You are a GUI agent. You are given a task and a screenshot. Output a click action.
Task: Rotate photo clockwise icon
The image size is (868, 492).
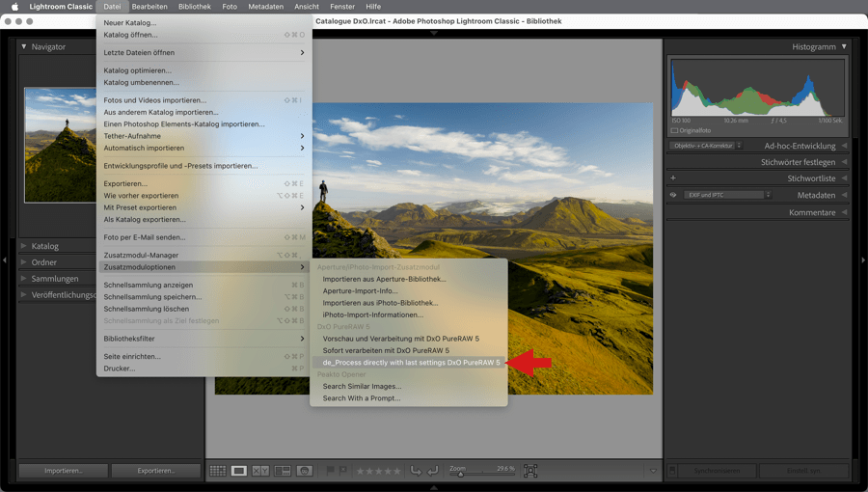coord(433,471)
